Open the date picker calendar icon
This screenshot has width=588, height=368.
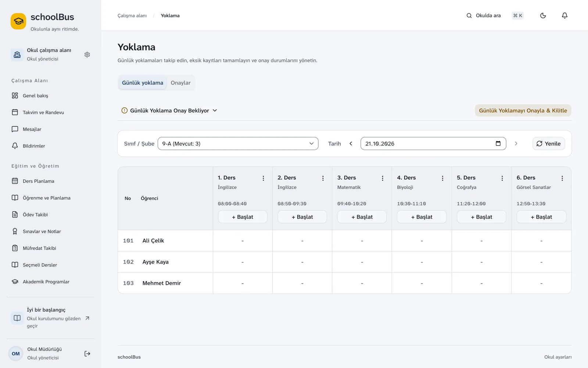[498, 144]
